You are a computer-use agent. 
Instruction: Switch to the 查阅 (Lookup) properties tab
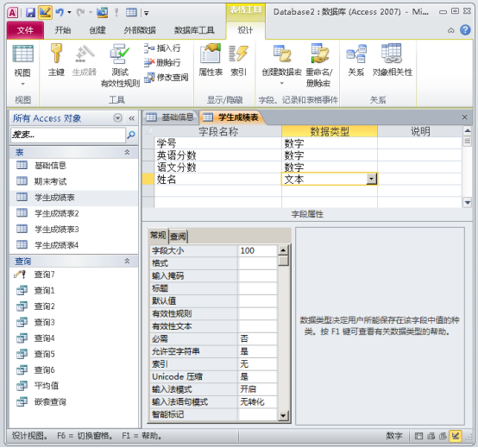pyautogui.click(x=178, y=236)
